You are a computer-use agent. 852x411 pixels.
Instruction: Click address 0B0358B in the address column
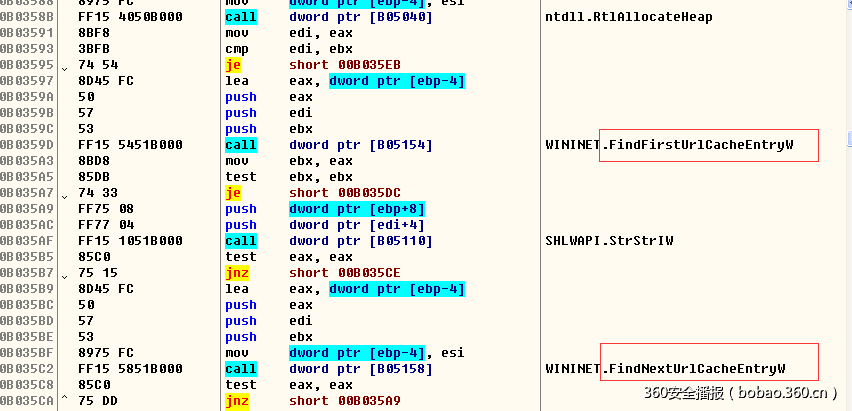[28, 17]
